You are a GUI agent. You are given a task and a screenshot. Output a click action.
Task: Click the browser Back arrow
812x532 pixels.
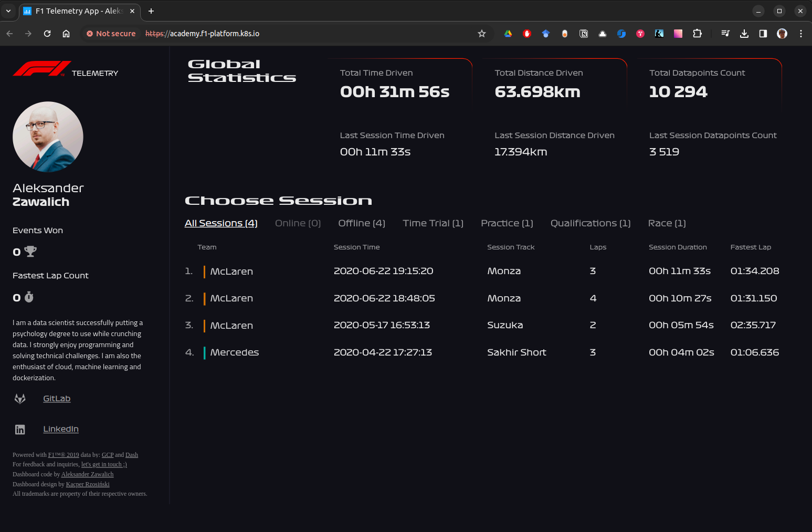point(9,34)
